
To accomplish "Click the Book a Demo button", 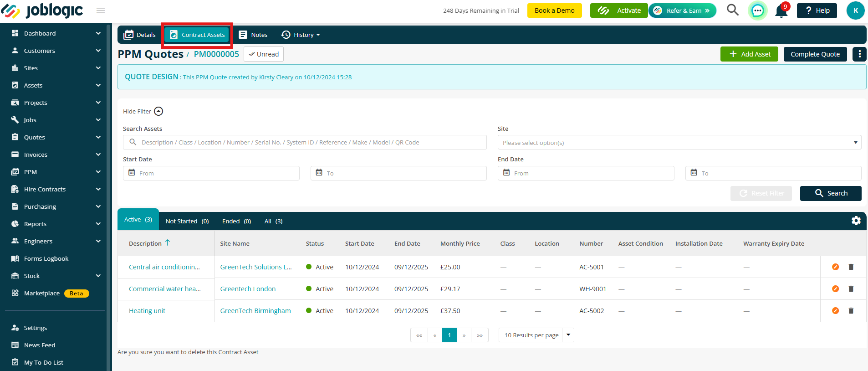I will pos(554,10).
